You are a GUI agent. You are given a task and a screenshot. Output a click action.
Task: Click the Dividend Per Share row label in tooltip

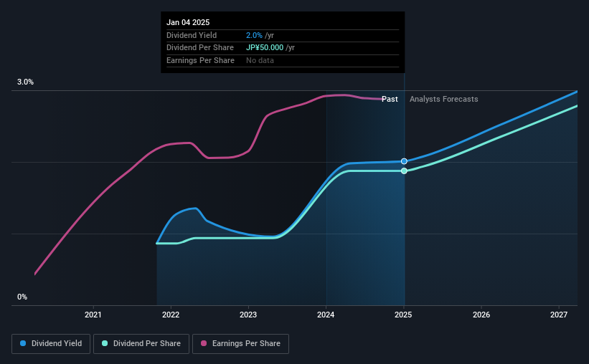coord(200,48)
